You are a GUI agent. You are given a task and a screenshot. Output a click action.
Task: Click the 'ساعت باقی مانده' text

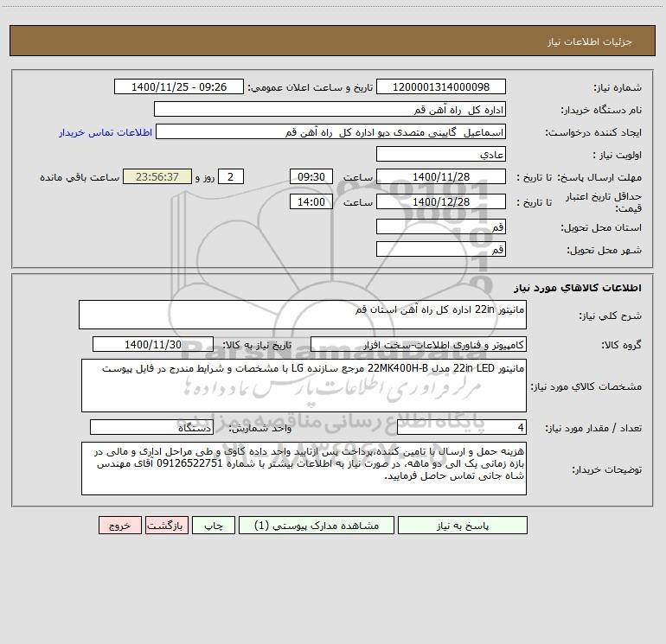point(80,177)
